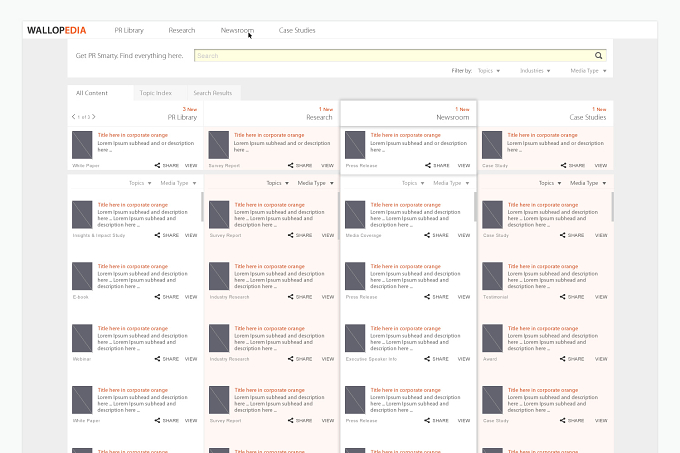Open the Executive Speaker Info thumbnail
The height and width of the screenshot is (453, 680).
355,338
